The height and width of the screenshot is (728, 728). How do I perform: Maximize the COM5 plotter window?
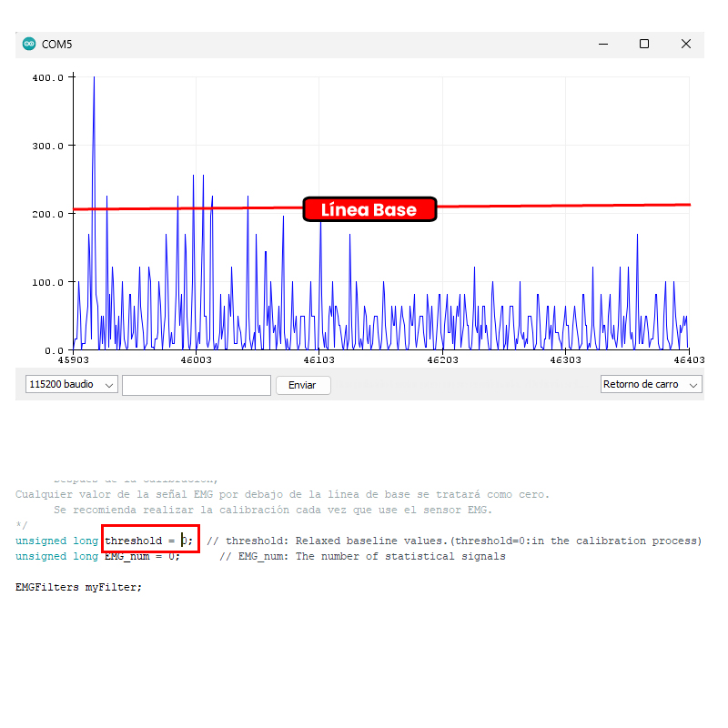pos(644,44)
